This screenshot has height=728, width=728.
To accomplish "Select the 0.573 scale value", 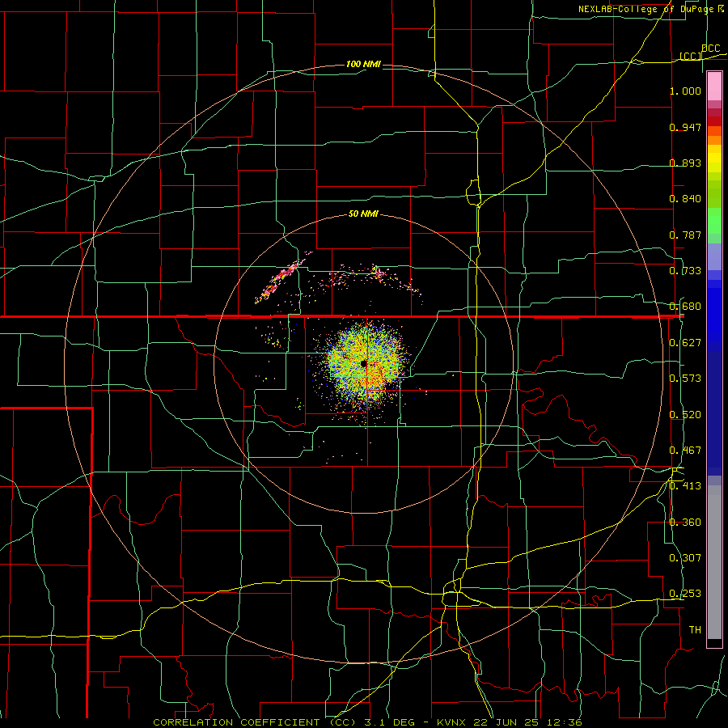I will (x=685, y=379).
